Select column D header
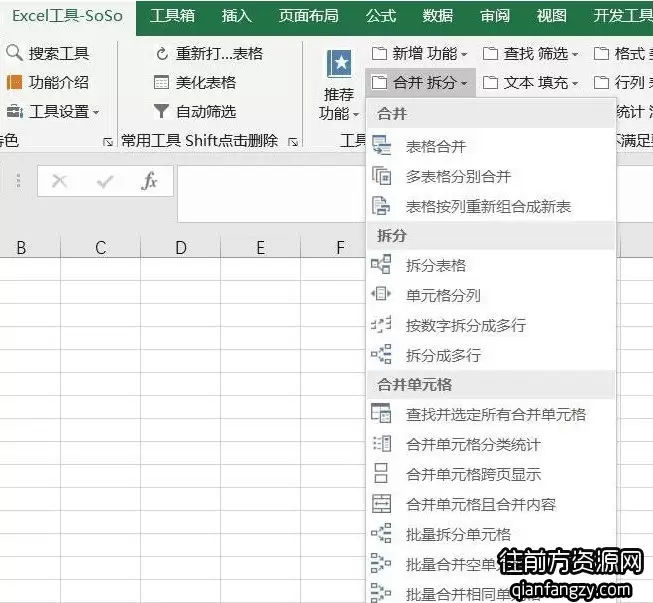This screenshot has width=653, height=603. [181, 247]
